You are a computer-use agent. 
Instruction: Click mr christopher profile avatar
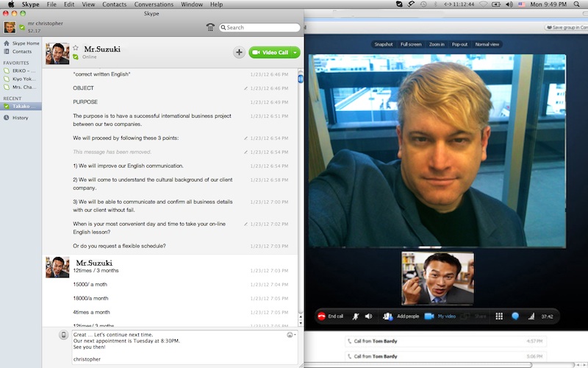coord(10,27)
